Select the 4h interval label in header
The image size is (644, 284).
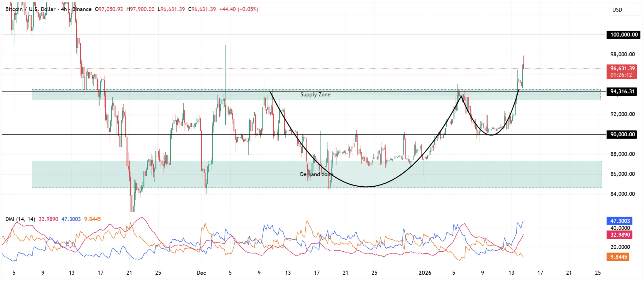click(x=64, y=9)
